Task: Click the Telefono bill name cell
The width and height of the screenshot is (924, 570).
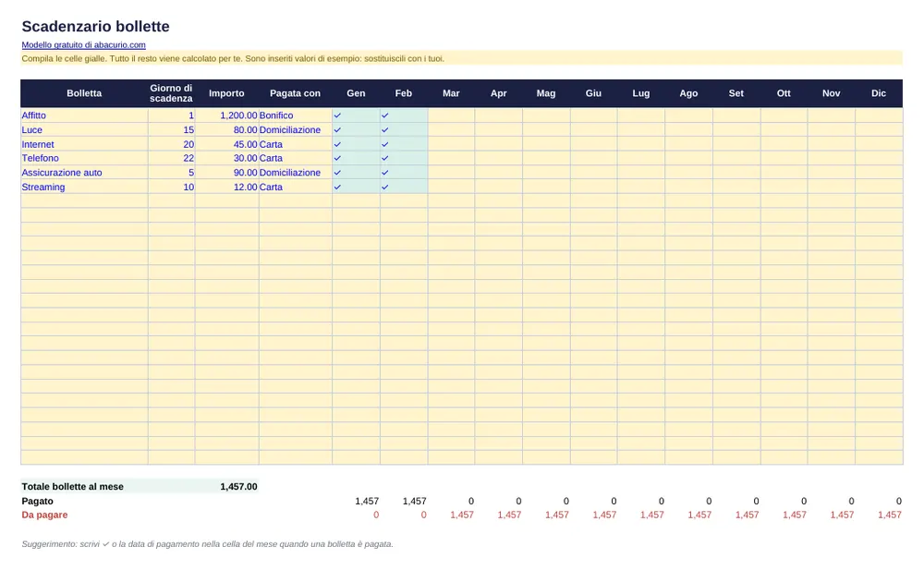Action: coord(84,158)
